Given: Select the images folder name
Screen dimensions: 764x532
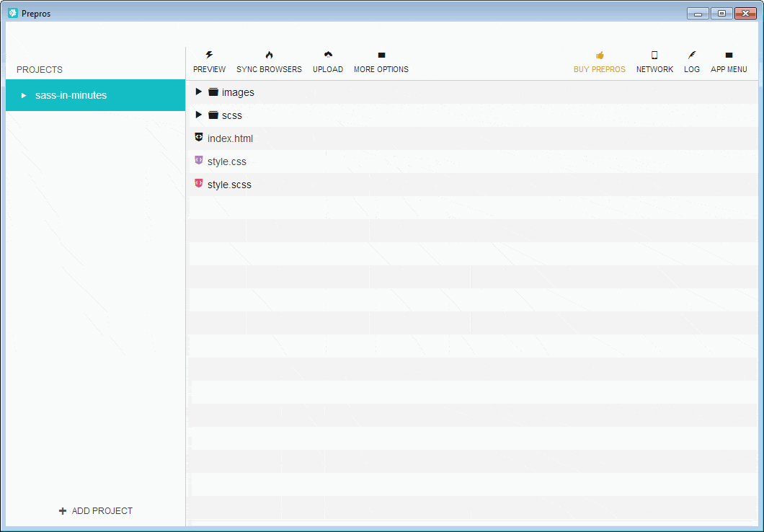Looking at the screenshot, I should coord(239,92).
